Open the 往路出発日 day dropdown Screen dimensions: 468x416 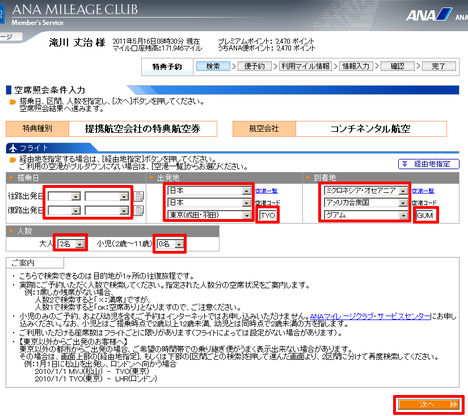[x=107, y=196]
